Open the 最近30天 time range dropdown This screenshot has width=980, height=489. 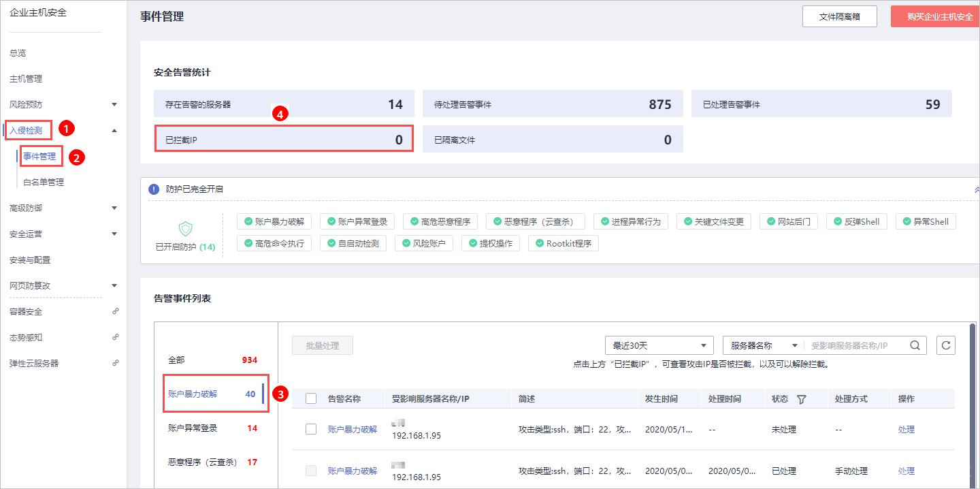click(x=659, y=345)
